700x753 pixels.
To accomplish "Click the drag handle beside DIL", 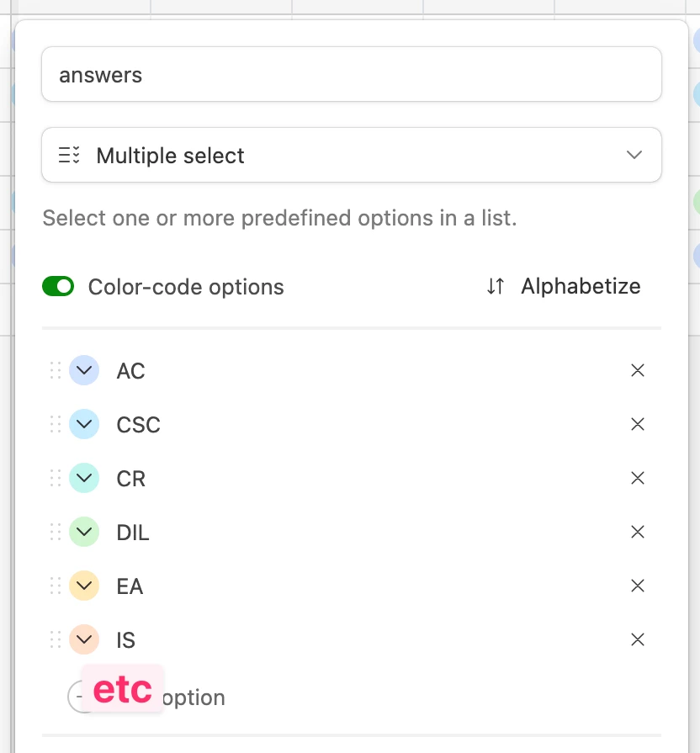I will (x=56, y=532).
